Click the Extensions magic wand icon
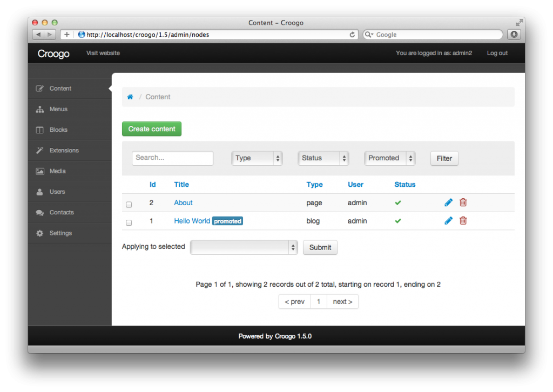Viewport: 553px width, 392px height. click(x=40, y=150)
